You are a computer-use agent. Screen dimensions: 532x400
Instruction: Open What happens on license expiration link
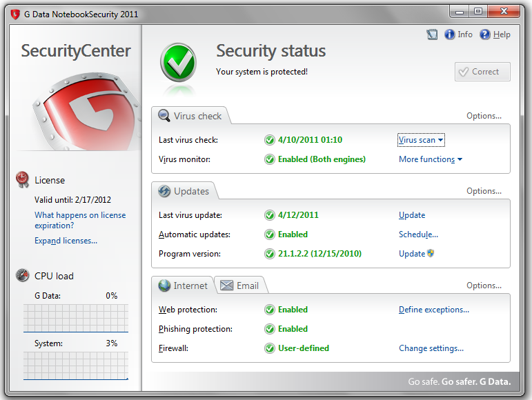coord(80,220)
